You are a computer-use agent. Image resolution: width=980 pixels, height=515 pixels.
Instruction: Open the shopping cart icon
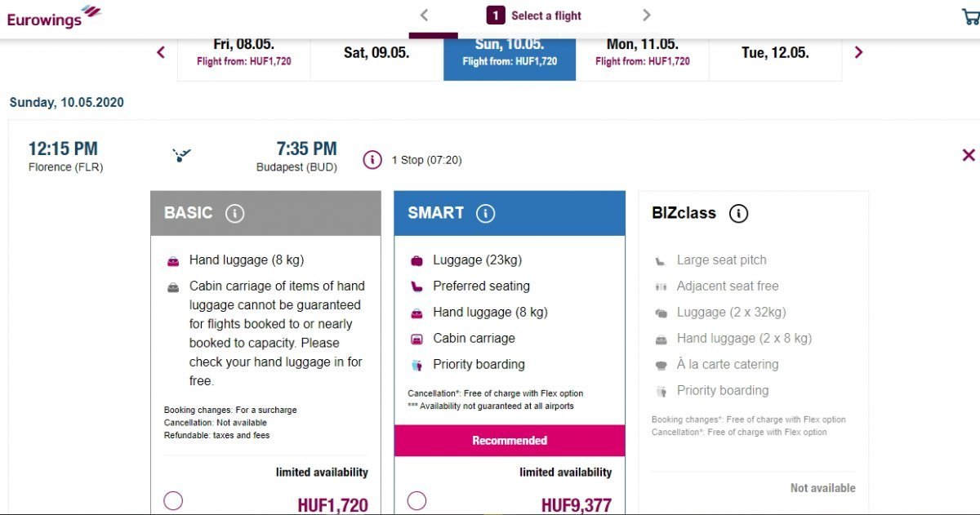coord(971,17)
